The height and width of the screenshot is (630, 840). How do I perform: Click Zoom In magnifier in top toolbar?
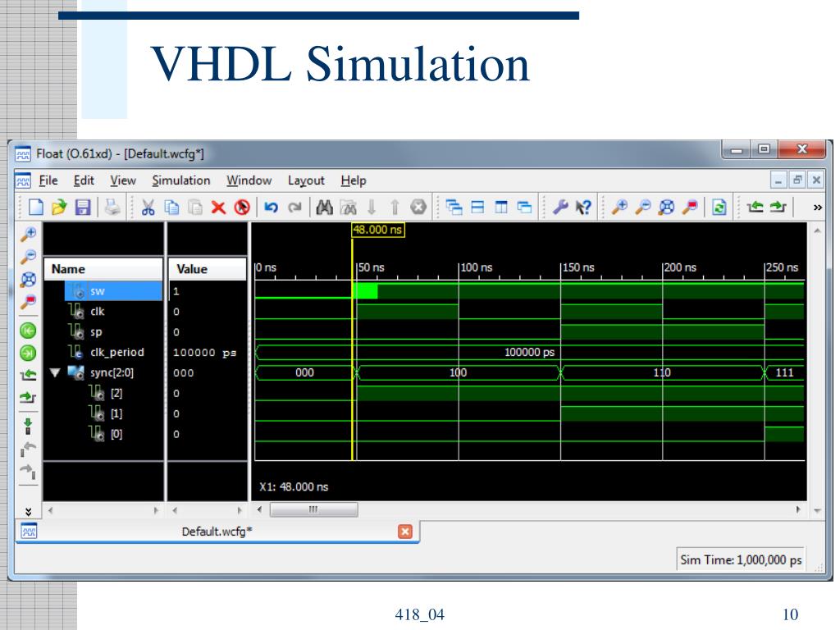click(619, 207)
